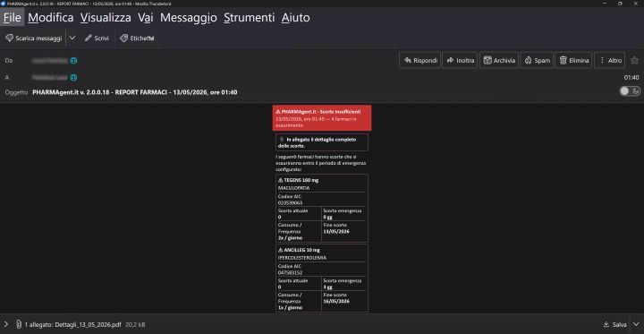Open the Modifica menu
The height and width of the screenshot is (334, 644).
coord(50,17)
